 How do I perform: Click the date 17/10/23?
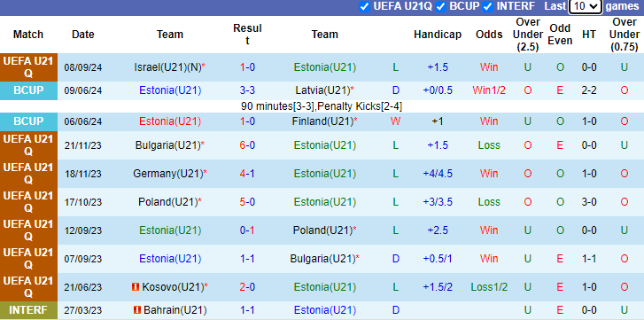point(83,202)
